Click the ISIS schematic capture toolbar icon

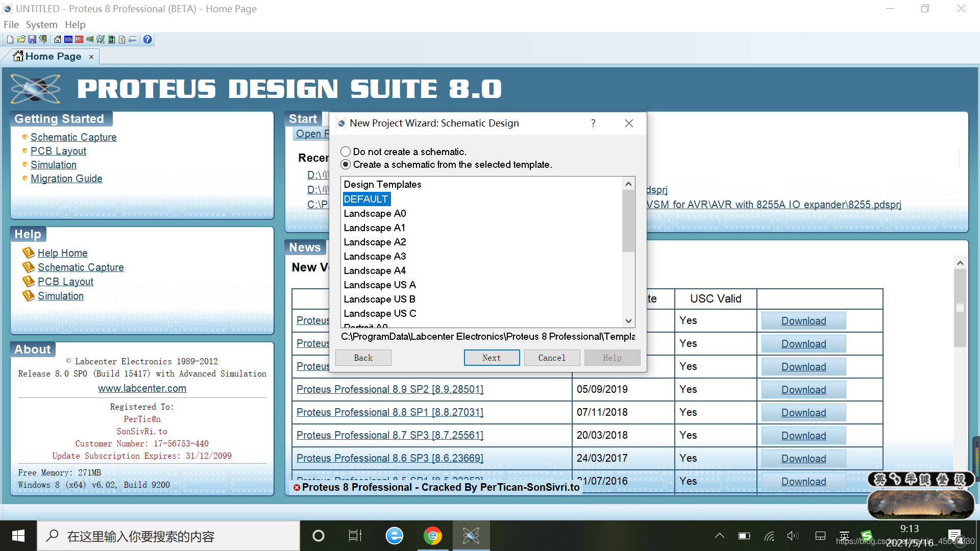[68, 39]
